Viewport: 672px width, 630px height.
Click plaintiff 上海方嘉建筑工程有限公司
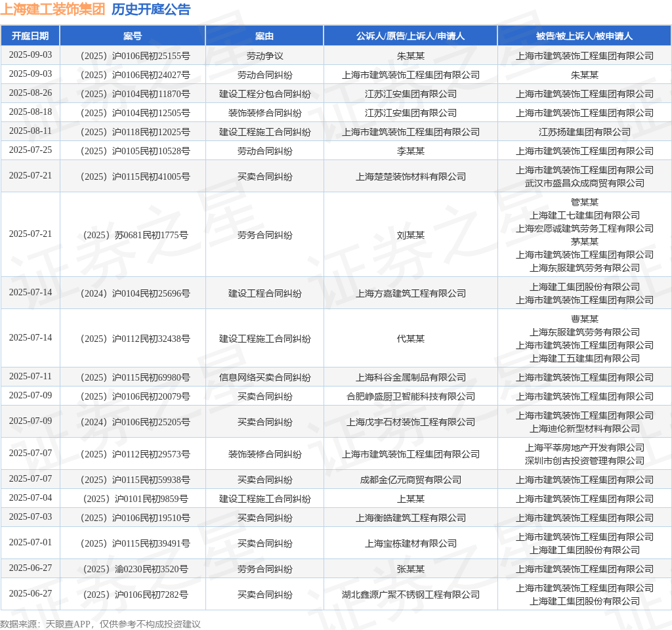411,293
